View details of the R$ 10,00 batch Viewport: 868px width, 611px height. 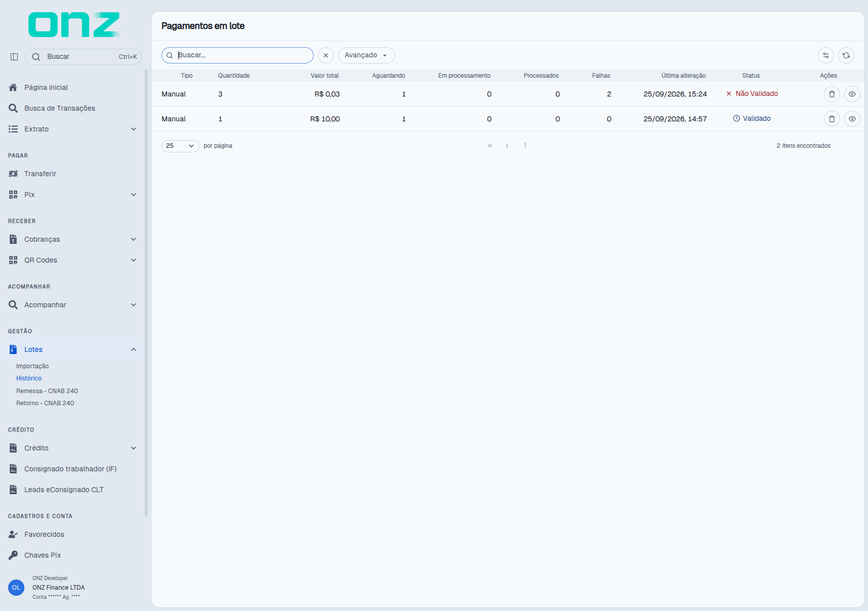click(x=852, y=119)
